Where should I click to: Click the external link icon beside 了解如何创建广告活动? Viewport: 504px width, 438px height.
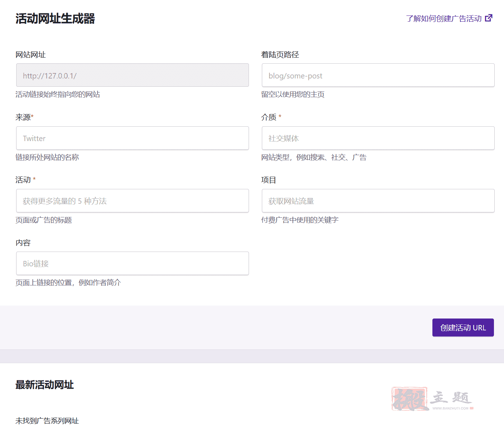489,18
